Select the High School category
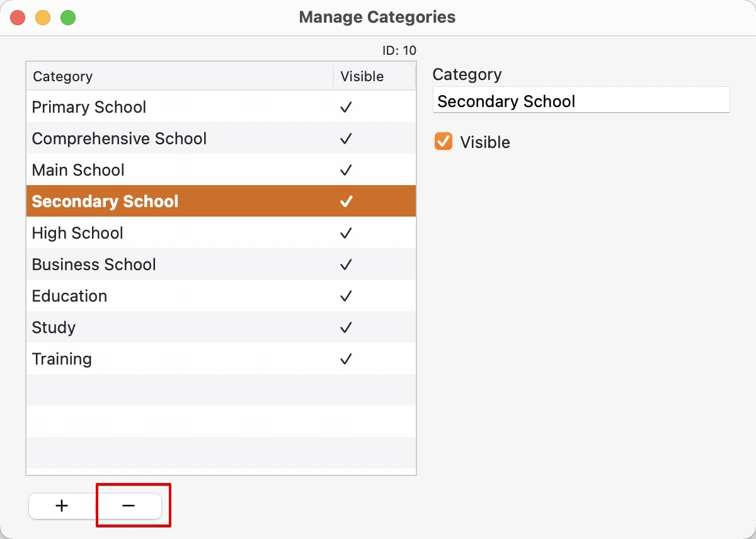Image resolution: width=756 pixels, height=539 pixels. click(x=221, y=232)
